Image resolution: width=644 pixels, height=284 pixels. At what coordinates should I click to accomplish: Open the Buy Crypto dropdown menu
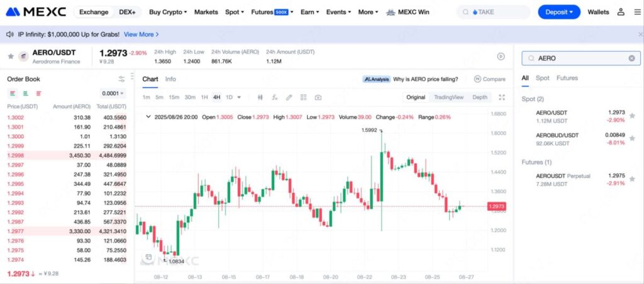[x=167, y=12]
